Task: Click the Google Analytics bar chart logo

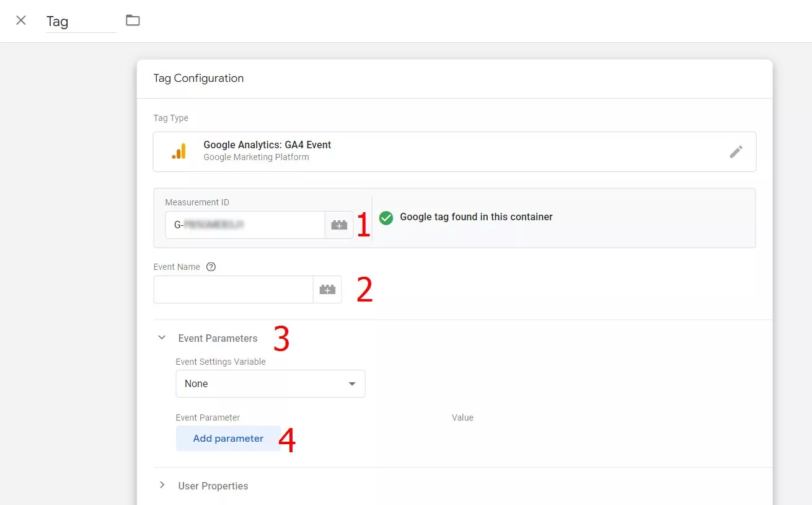Action: [179, 151]
